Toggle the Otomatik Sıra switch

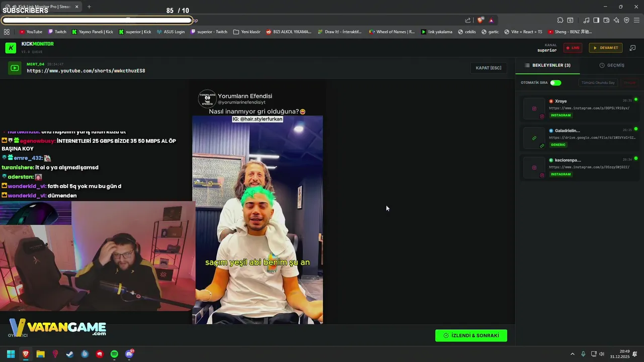click(555, 82)
